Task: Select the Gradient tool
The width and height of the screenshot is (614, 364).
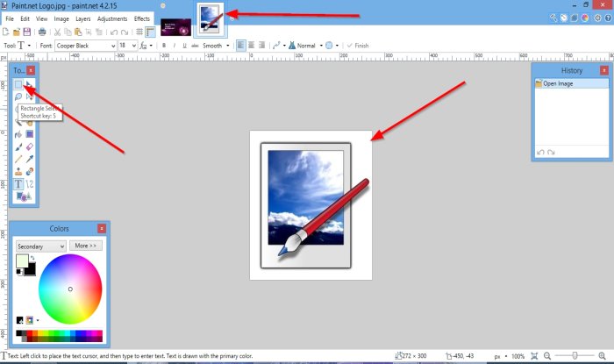Action: (29, 134)
